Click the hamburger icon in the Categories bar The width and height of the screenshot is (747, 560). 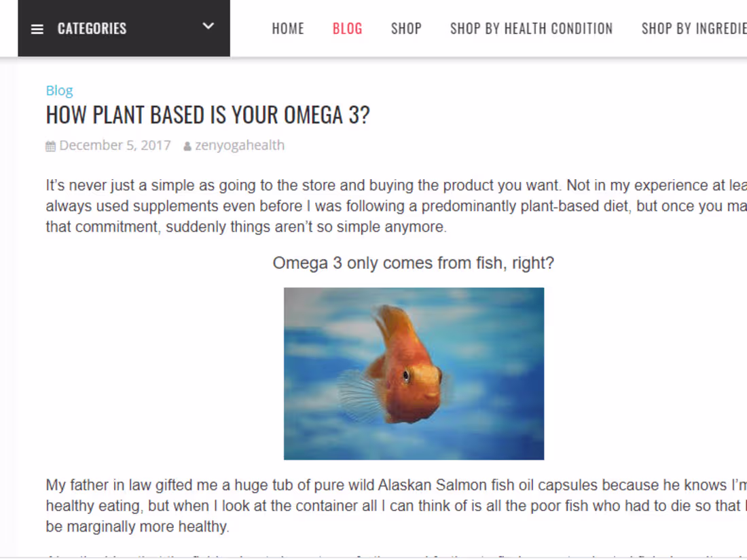click(x=37, y=29)
